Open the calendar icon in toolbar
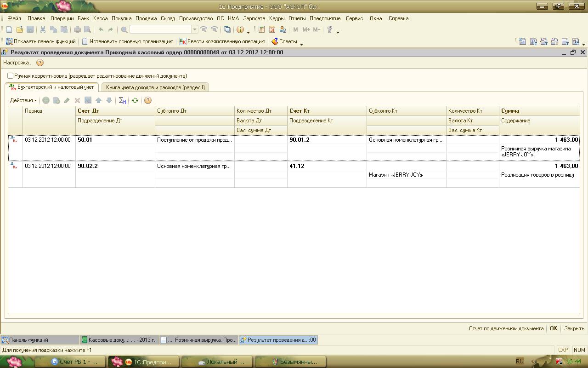Image resolution: width=588 pixels, height=368 pixels. click(272, 29)
